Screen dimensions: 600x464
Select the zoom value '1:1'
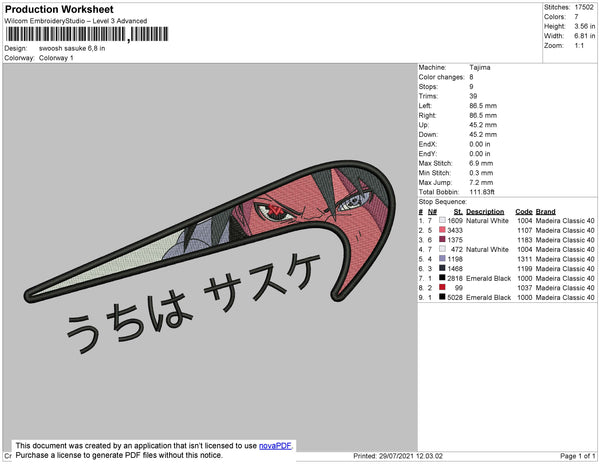click(x=579, y=46)
